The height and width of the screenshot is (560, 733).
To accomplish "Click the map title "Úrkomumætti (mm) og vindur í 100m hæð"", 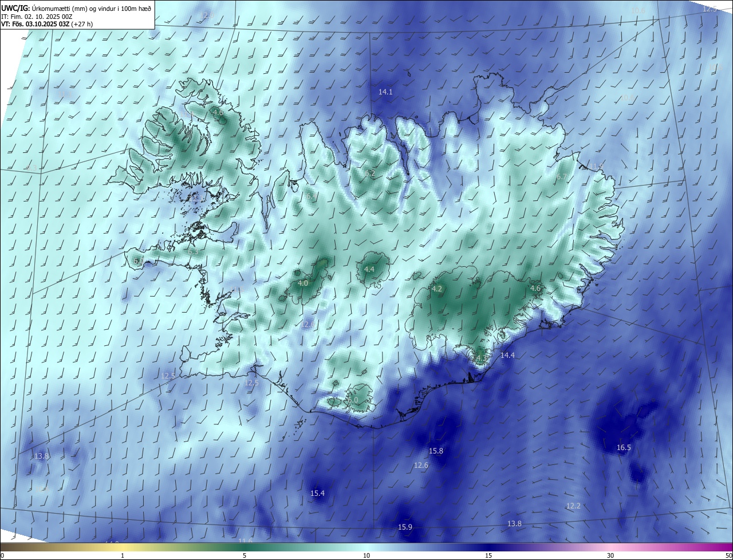I will [x=92, y=8].
